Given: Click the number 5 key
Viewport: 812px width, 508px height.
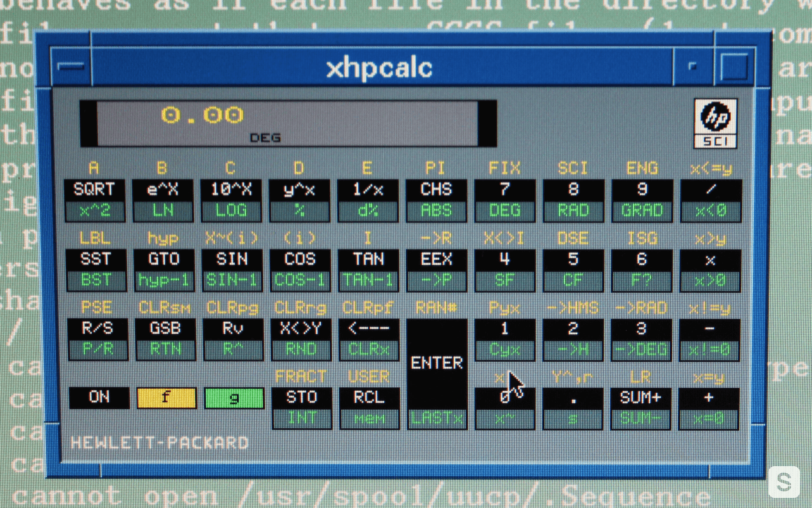Looking at the screenshot, I should 573,270.
